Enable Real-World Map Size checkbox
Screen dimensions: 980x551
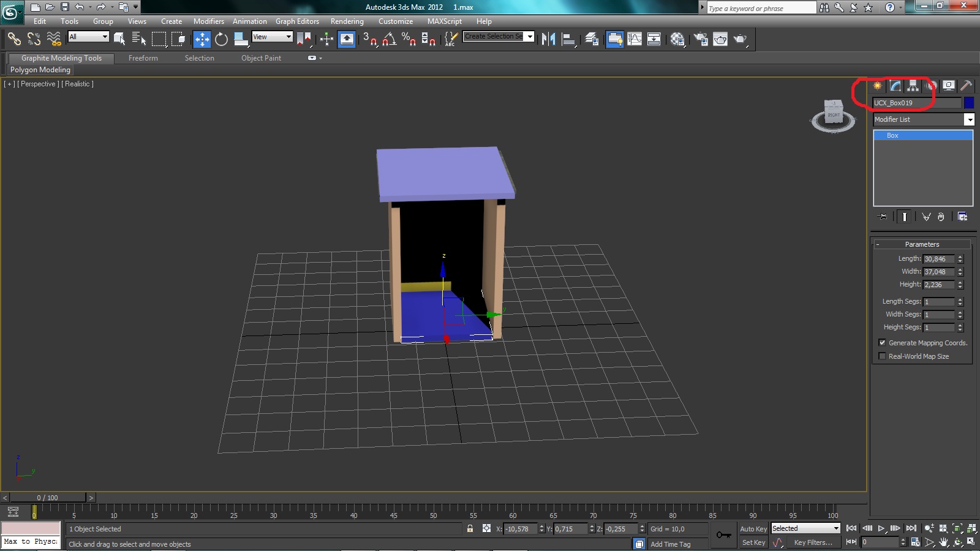click(882, 356)
